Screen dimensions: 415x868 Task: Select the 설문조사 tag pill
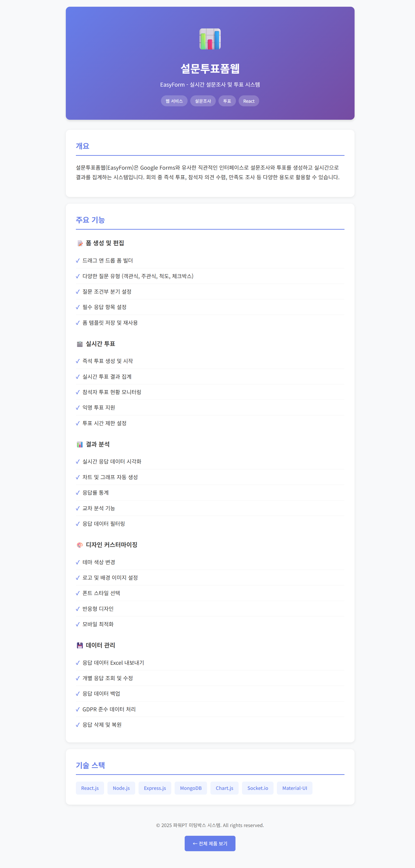click(x=203, y=101)
